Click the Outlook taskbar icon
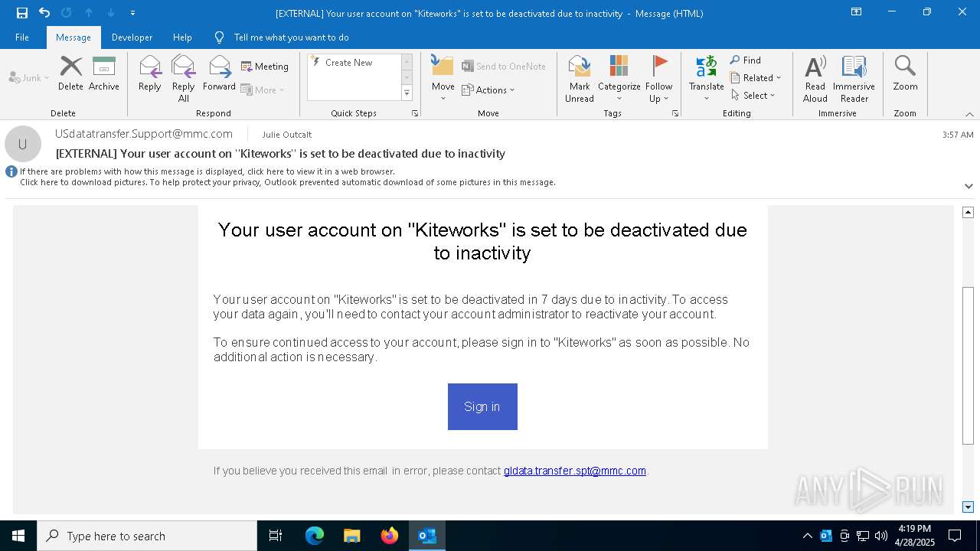The width and height of the screenshot is (980, 551). 427,536
